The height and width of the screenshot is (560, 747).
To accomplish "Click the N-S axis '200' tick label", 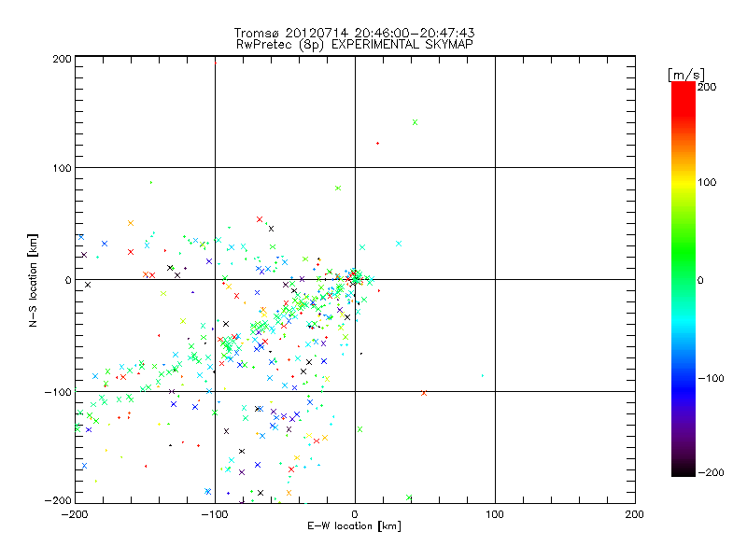I will point(62,59).
